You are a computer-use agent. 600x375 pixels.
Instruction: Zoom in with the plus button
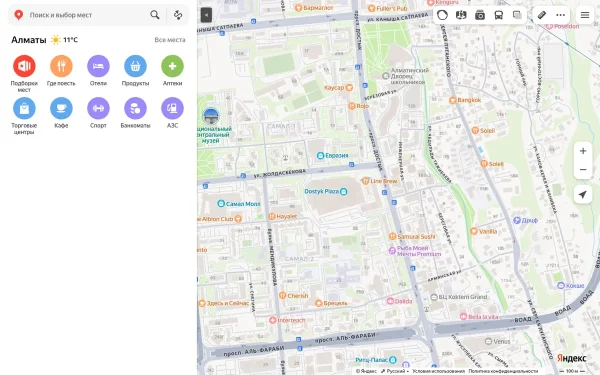(583, 151)
